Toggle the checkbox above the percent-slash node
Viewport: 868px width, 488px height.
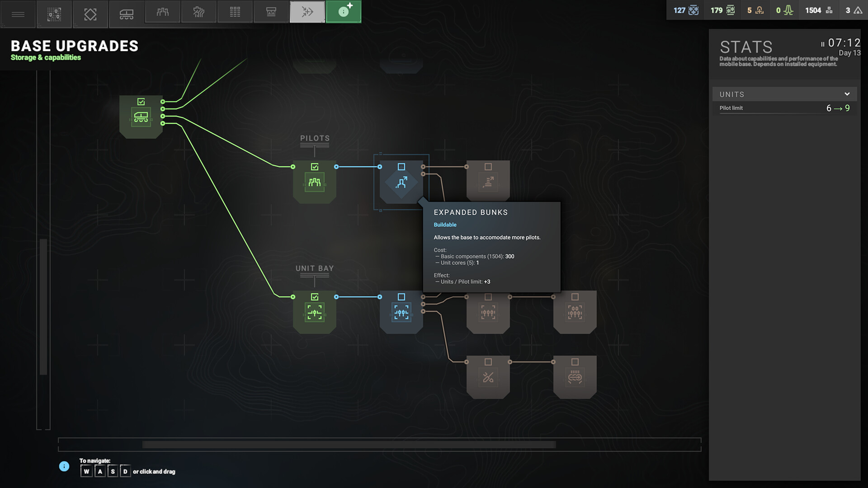[488, 362]
